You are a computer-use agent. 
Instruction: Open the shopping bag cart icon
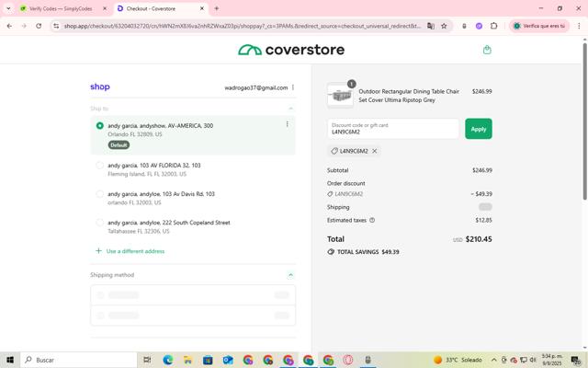[x=487, y=50]
